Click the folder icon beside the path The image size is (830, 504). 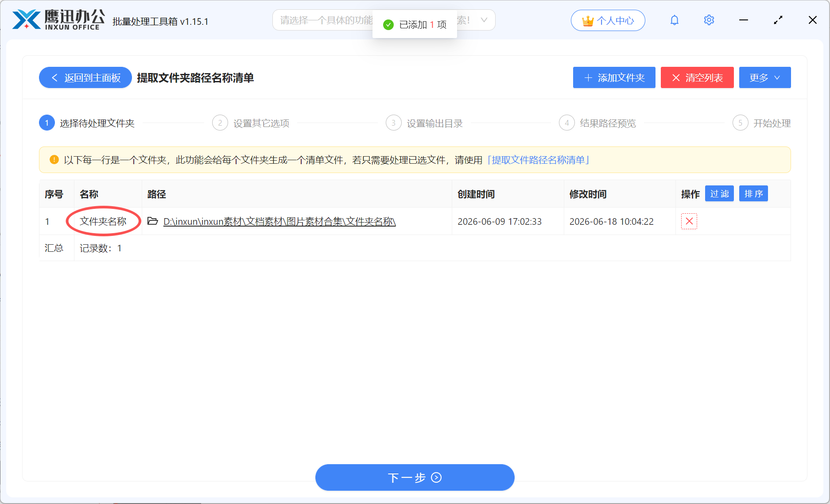point(153,221)
